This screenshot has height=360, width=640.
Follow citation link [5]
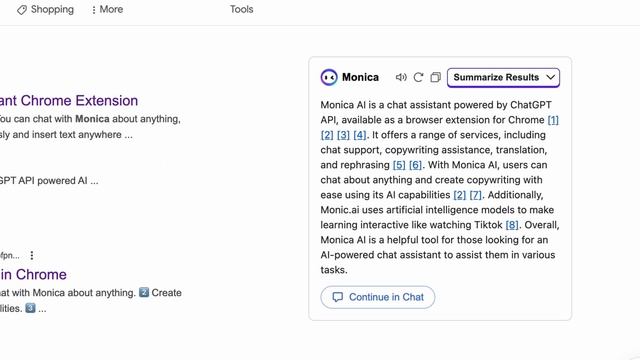tap(399, 165)
